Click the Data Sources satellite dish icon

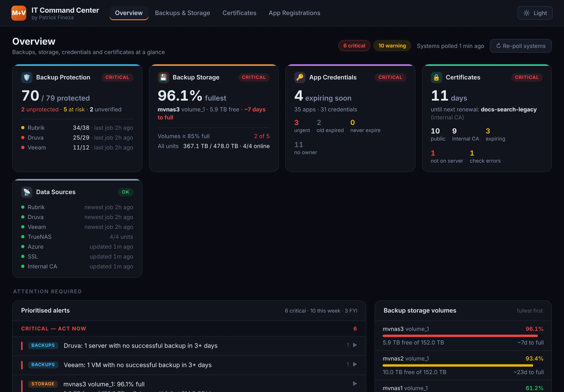click(x=27, y=192)
